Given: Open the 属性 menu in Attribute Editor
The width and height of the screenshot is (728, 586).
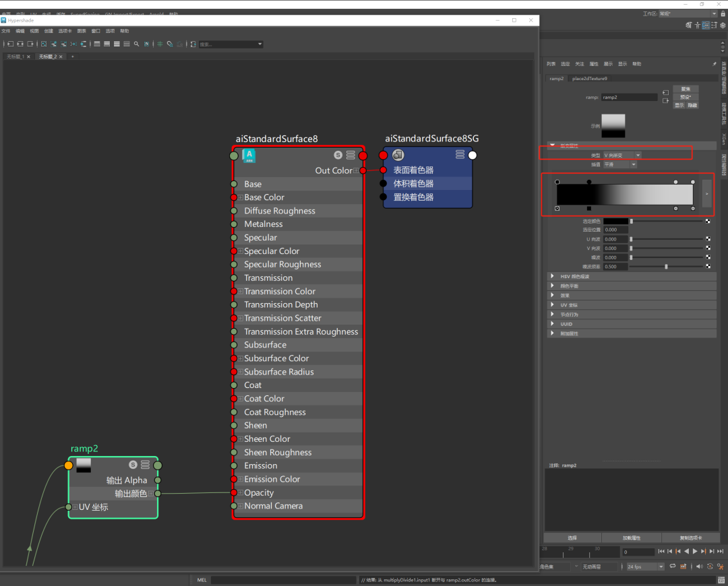Looking at the screenshot, I should [594, 64].
